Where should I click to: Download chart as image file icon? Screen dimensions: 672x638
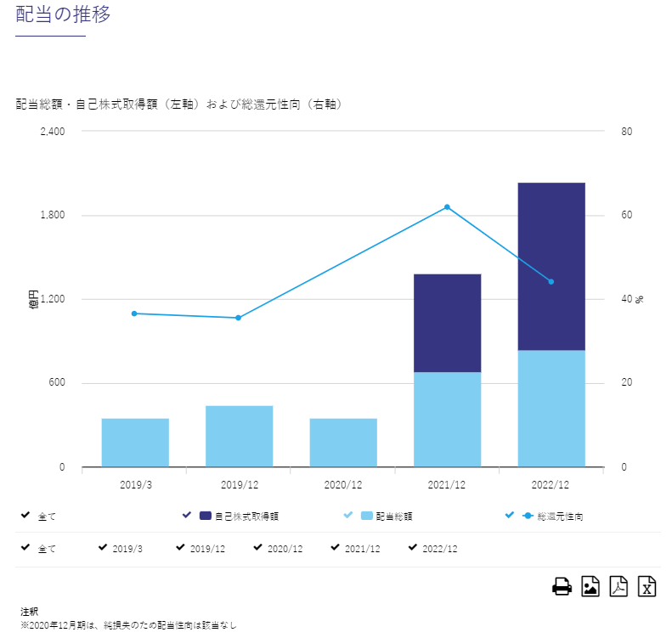(590, 586)
